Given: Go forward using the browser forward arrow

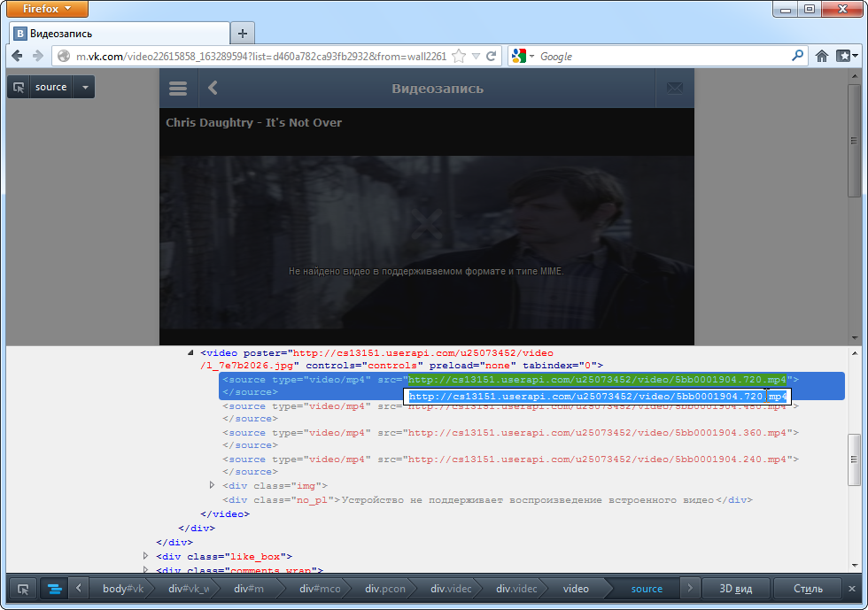Looking at the screenshot, I should 37,56.
